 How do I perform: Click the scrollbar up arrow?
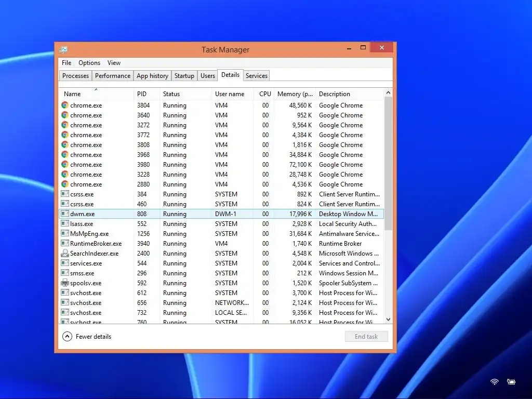(x=388, y=92)
